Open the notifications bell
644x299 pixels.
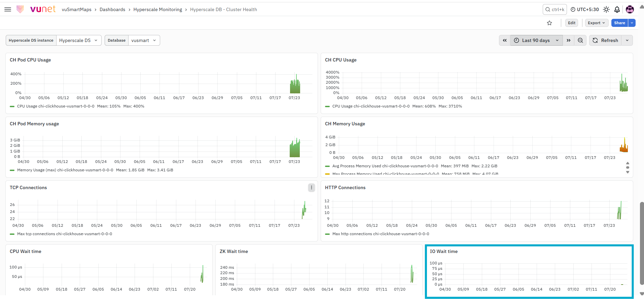617,9
